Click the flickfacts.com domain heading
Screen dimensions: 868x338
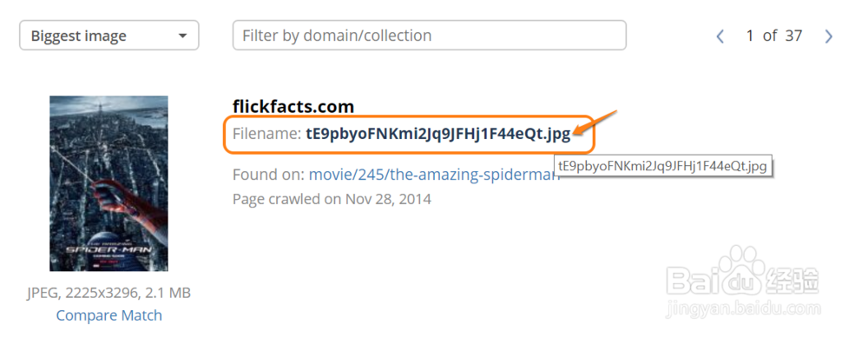point(293,106)
